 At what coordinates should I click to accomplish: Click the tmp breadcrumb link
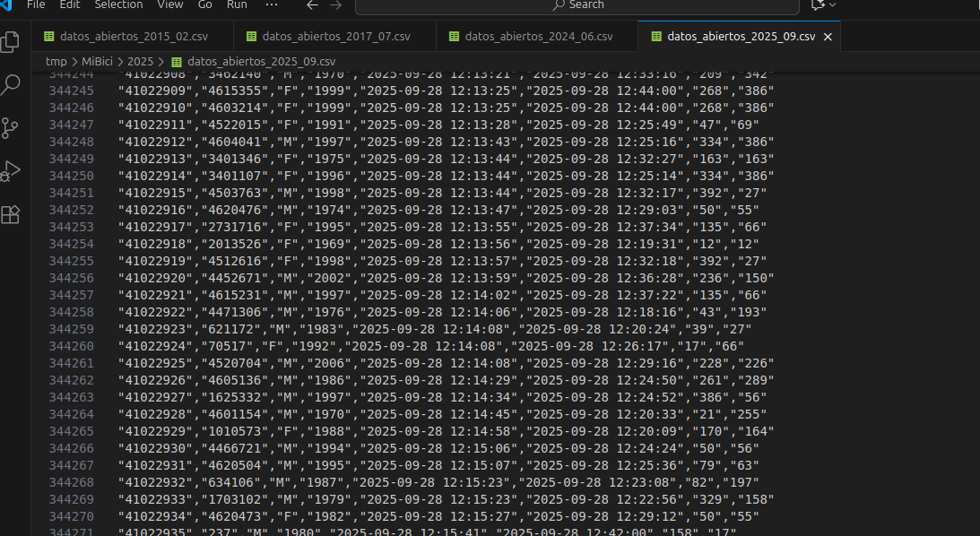(56, 62)
